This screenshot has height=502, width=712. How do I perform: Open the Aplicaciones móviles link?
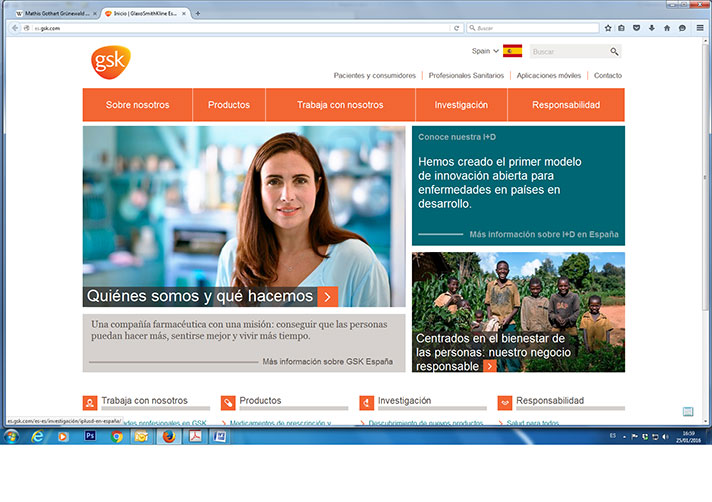[x=549, y=75]
